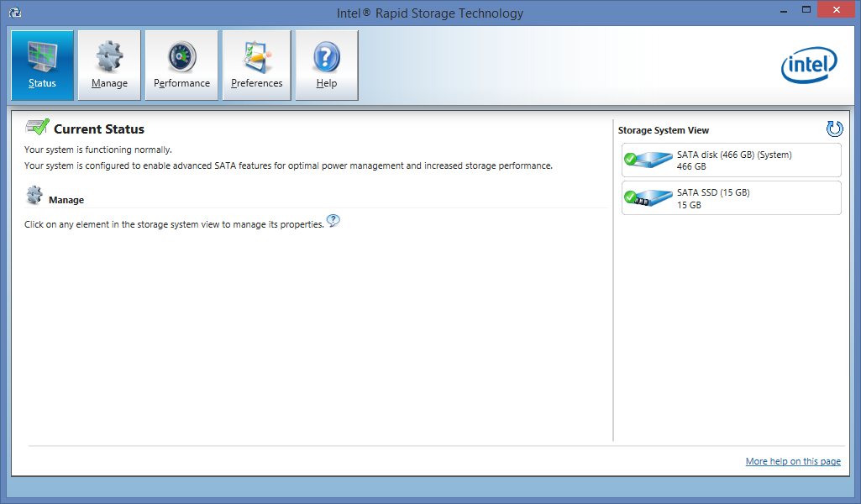The width and height of the screenshot is (861, 504).
Task: Refresh the Storage System View
Action: [x=834, y=129]
